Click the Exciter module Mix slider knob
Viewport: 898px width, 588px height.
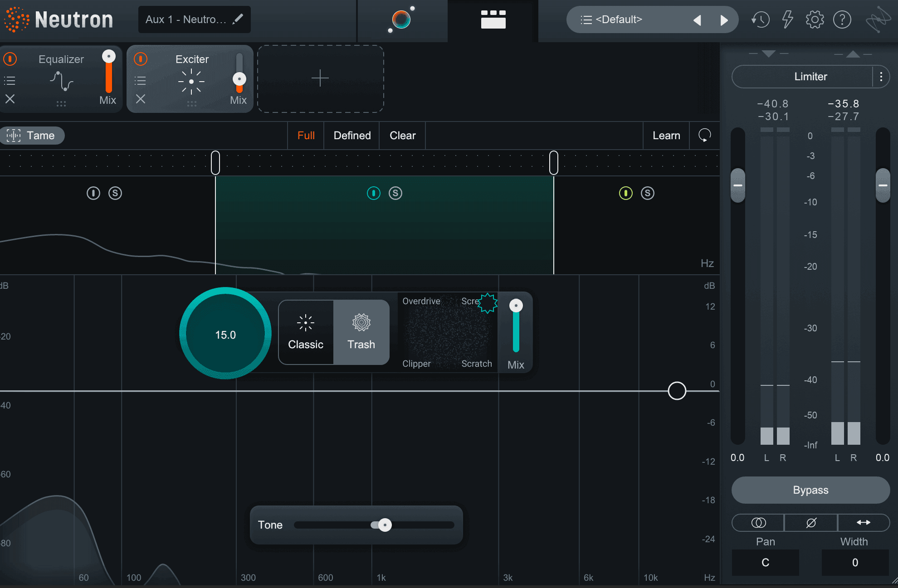pyautogui.click(x=239, y=79)
